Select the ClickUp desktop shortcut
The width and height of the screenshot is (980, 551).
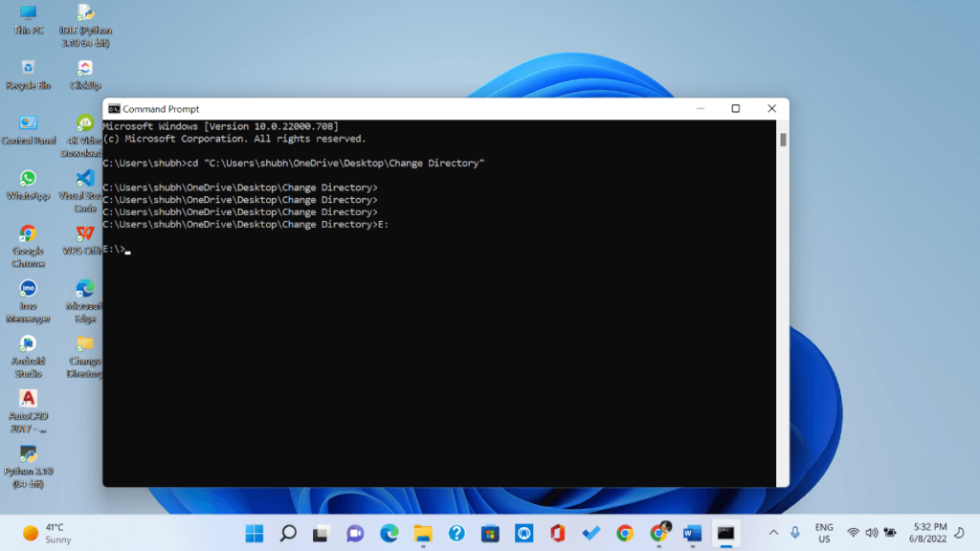tap(85, 75)
